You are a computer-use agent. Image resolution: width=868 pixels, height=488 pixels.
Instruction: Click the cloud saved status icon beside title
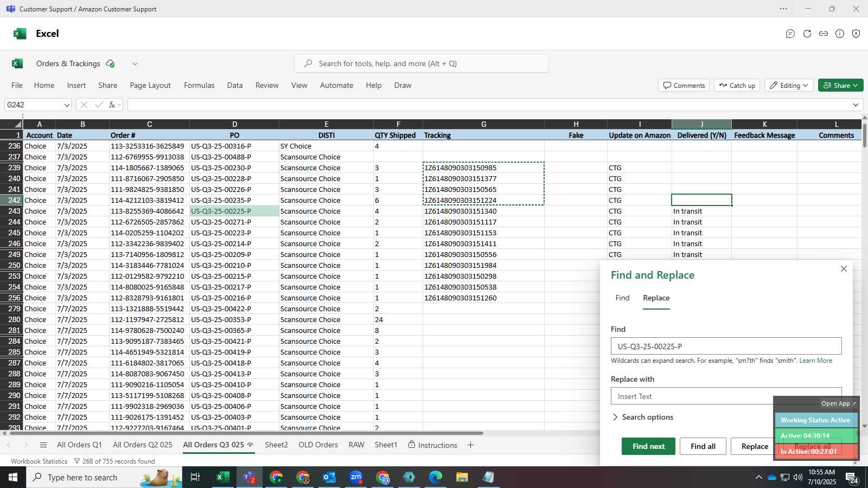point(110,63)
